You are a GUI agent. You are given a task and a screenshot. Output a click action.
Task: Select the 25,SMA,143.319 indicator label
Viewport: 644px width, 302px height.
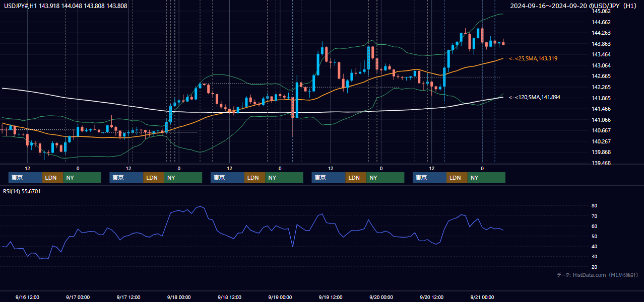(x=533, y=59)
